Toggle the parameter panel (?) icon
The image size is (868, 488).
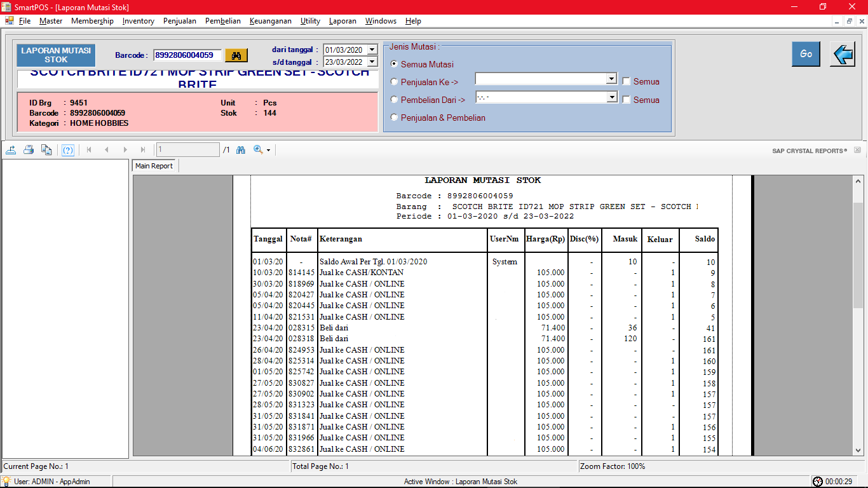(68, 150)
